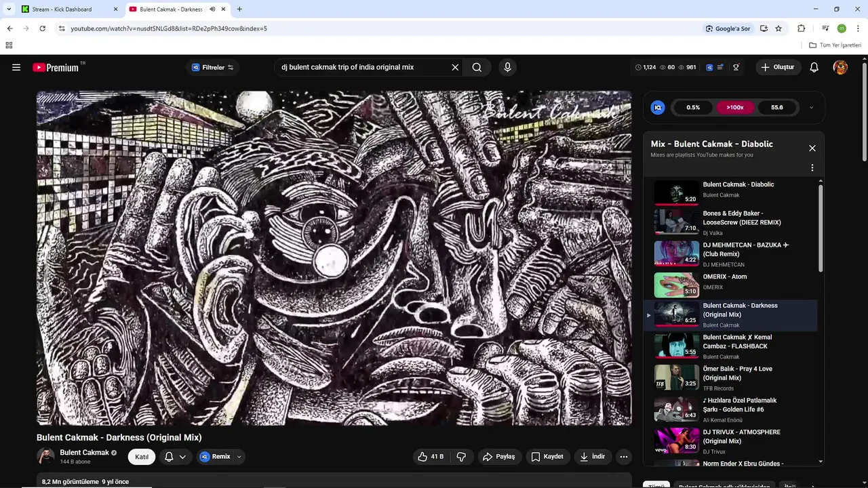Bookmark this page with star icon
The width and height of the screenshot is (868, 488).
(778, 28)
